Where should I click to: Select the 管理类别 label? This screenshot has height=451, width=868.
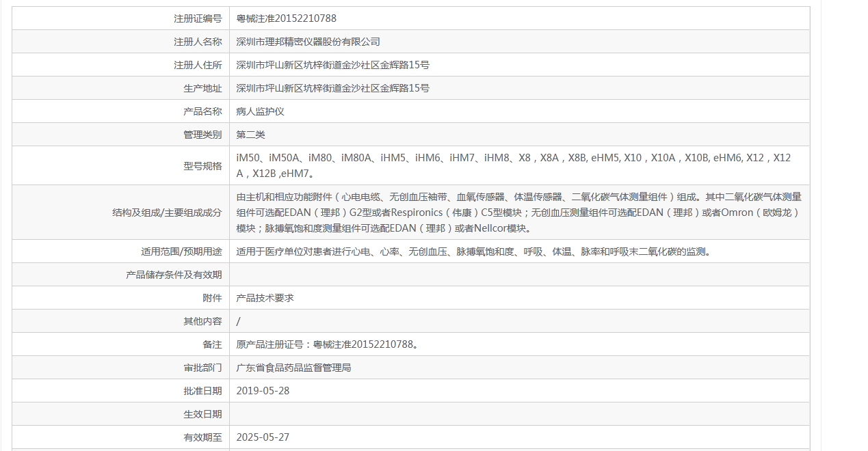pos(202,135)
